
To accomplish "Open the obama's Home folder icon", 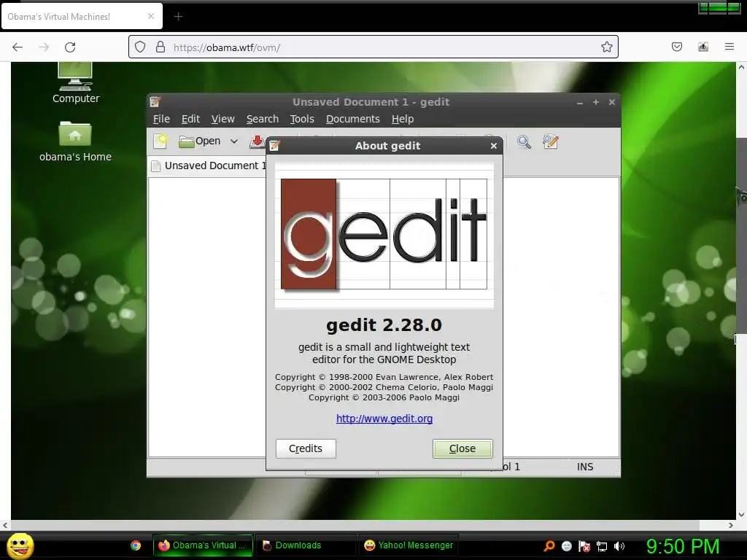I will pos(75,141).
